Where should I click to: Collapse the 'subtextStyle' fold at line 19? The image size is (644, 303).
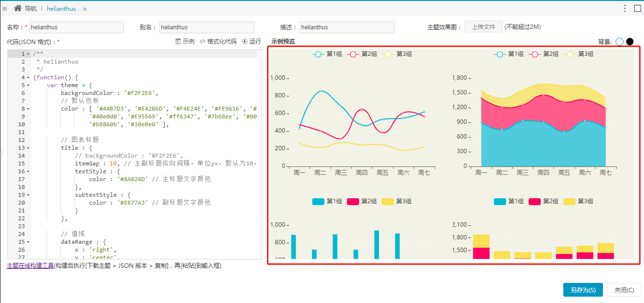(28, 195)
